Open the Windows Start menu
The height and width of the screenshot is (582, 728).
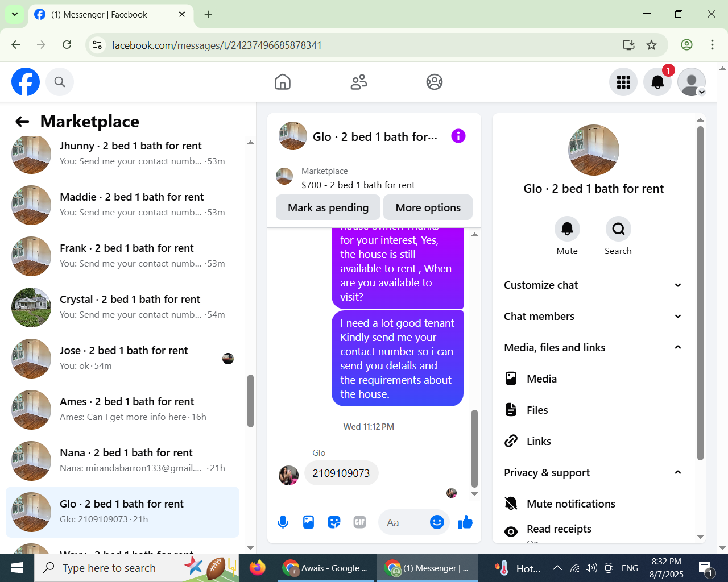click(x=17, y=568)
